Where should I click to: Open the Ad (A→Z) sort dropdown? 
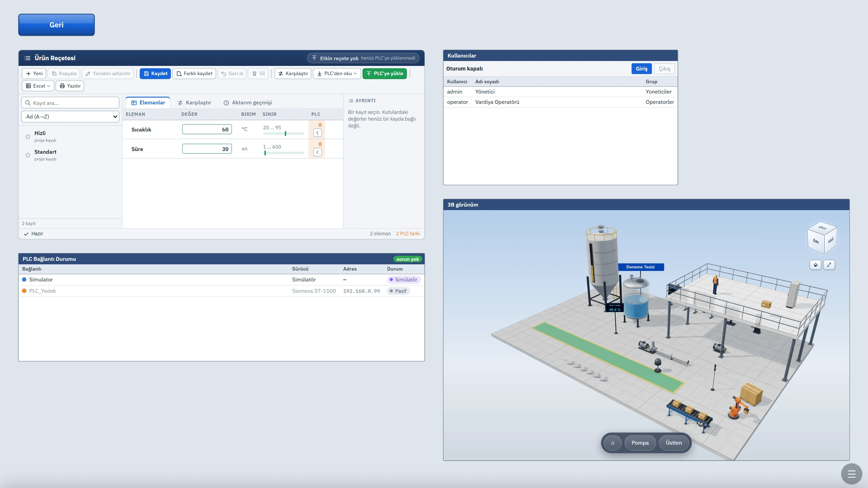point(70,117)
